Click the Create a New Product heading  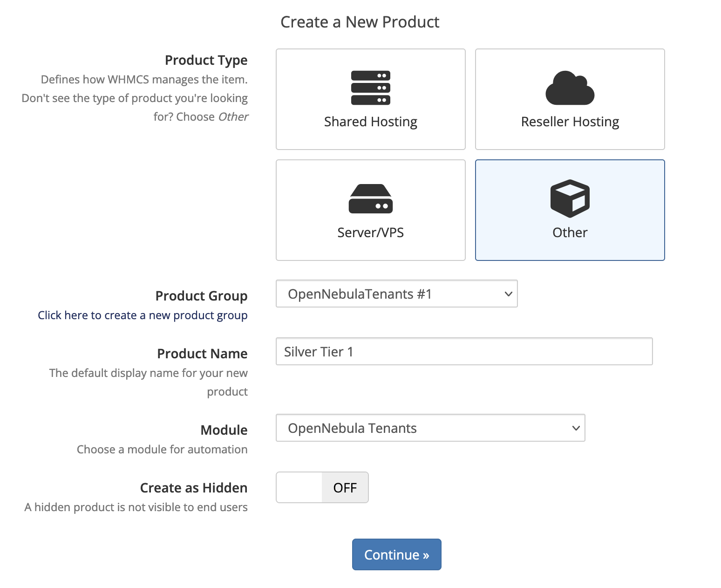pos(360,22)
